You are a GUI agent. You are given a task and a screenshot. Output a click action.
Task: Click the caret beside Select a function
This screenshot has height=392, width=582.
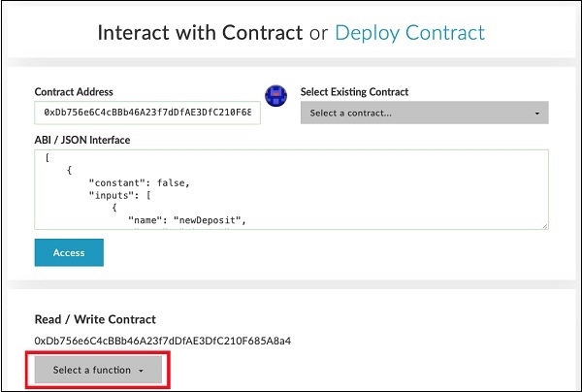(x=141, y=371)
